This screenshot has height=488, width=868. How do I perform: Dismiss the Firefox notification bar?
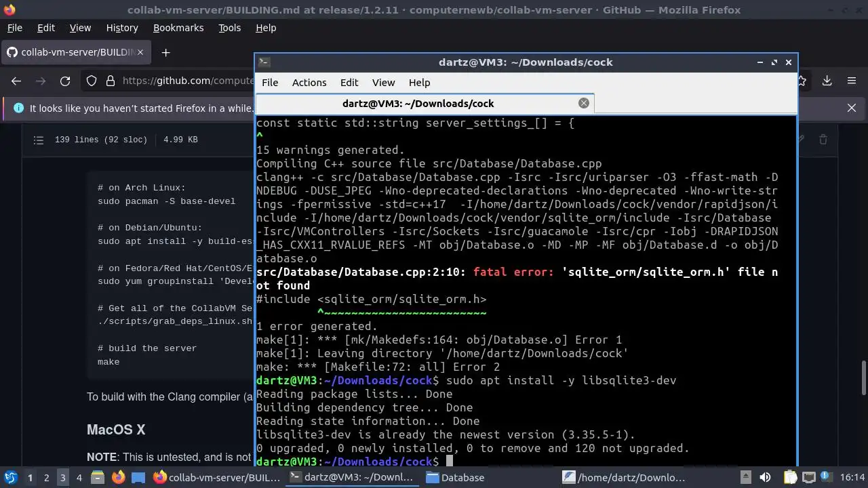coord(852,108)
